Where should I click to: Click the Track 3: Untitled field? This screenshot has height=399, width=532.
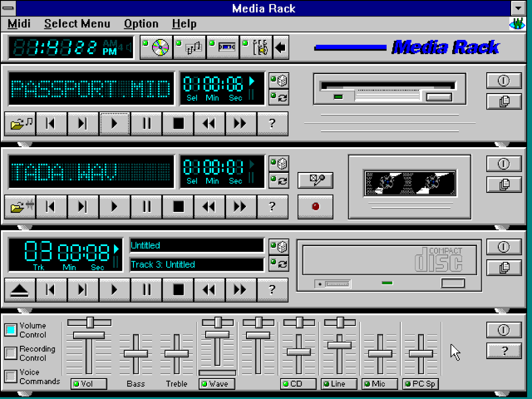tap(197, 265)
